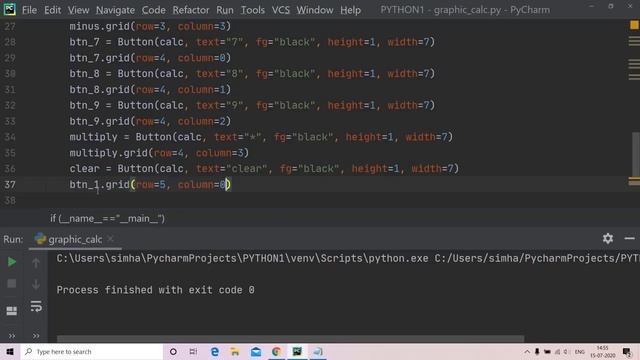Click the editor vertical scrollbar thumb
This screenshot has height=360, width=640.
(636, 155)
